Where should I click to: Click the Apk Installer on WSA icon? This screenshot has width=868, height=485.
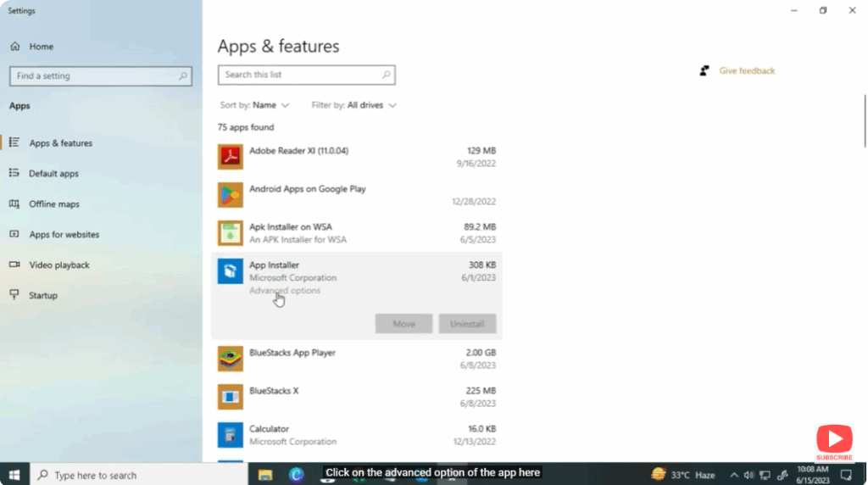pyautogui.click(x=230, y=233)
